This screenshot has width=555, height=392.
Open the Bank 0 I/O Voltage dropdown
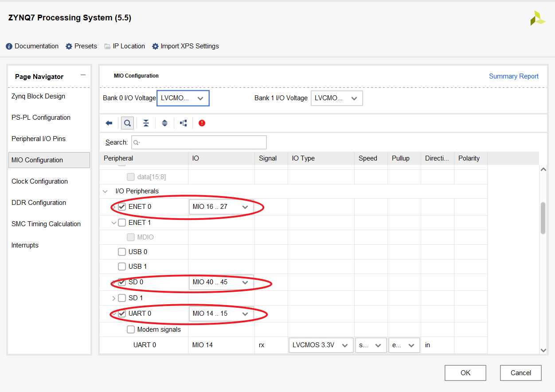click(183, 98)
